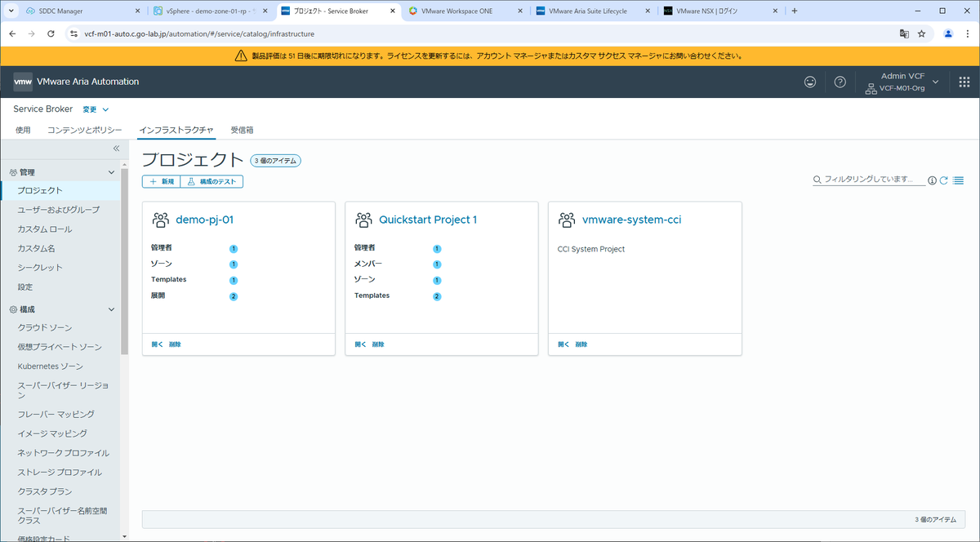The height and width of the screenshot is (542, 980).
Task: Click the vmw logo in header
Action: coord(23,82)
